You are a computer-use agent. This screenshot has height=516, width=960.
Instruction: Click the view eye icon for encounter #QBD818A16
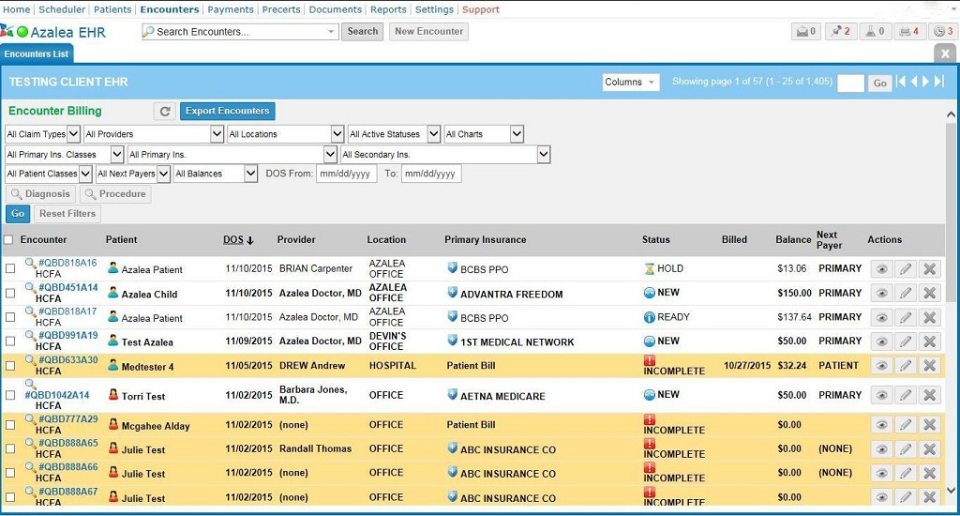(881, 269)
